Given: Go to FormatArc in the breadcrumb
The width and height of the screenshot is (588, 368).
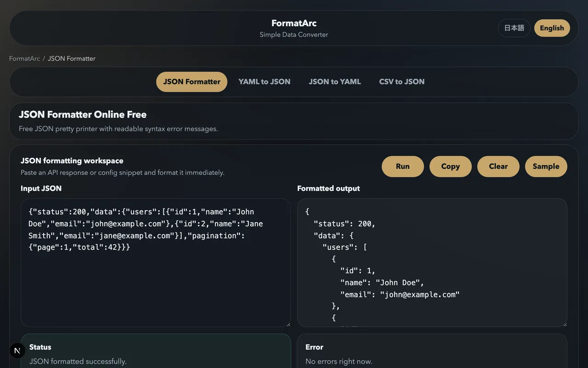Looking at the screenshot, I should (x=24, y=58).
